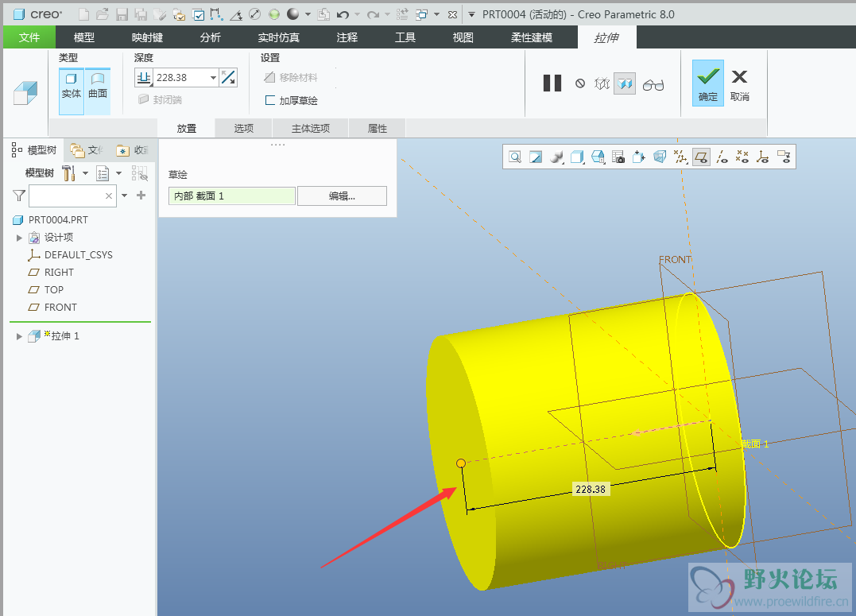The width and height of the screenshot is (856, 616).
Task: Click the model tree settings hammer icon
Action: (69, 173)
